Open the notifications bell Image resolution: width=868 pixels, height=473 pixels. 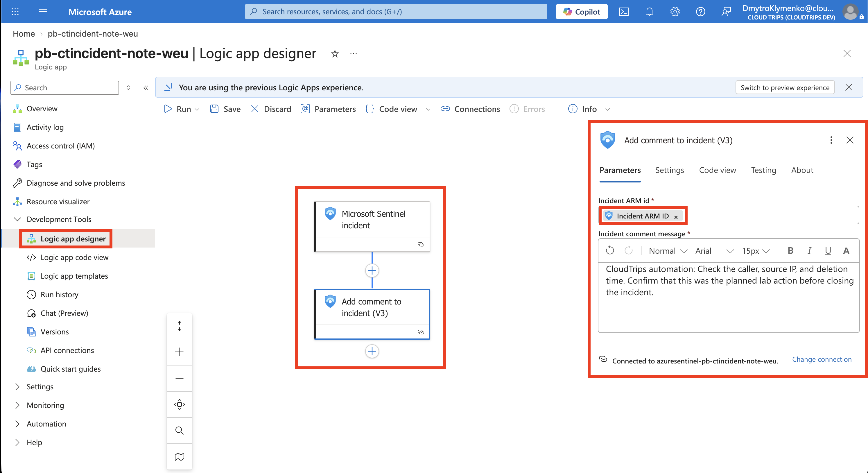(649, 12)
